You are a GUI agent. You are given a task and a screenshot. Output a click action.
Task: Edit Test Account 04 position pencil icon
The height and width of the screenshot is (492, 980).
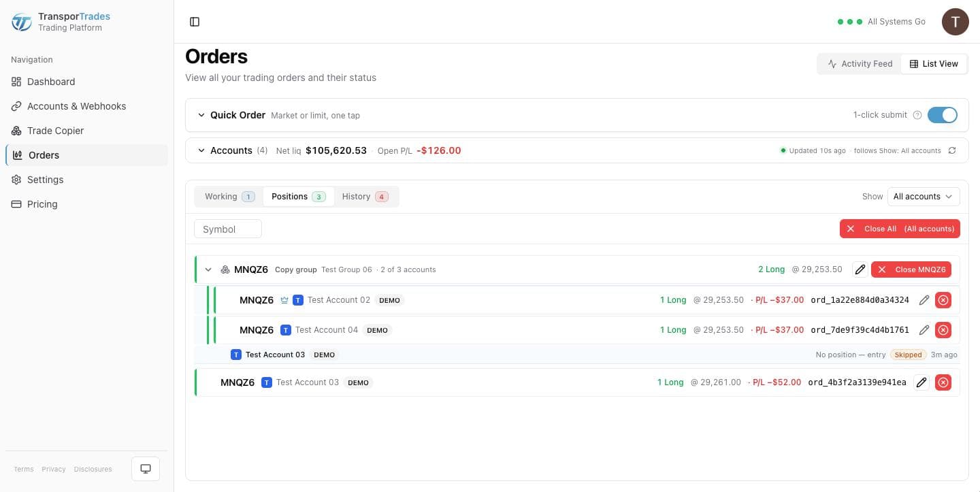pyautogui.click(x=924, y=330)
